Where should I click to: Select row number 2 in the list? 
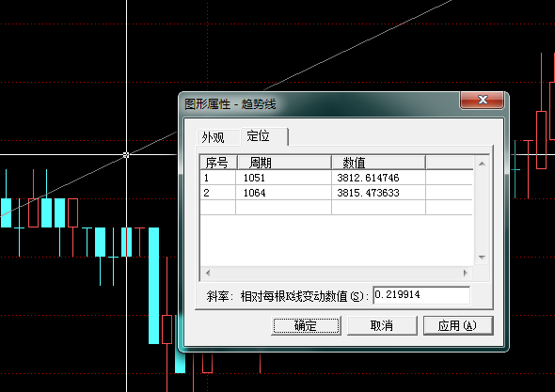click(x=218, y=193)
